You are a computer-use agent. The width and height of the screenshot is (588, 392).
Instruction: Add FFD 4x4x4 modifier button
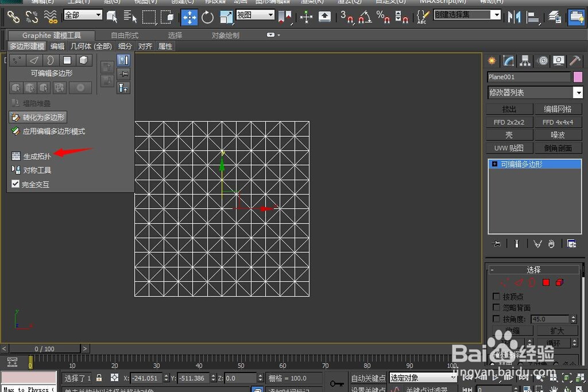click(x=558, y=122)
